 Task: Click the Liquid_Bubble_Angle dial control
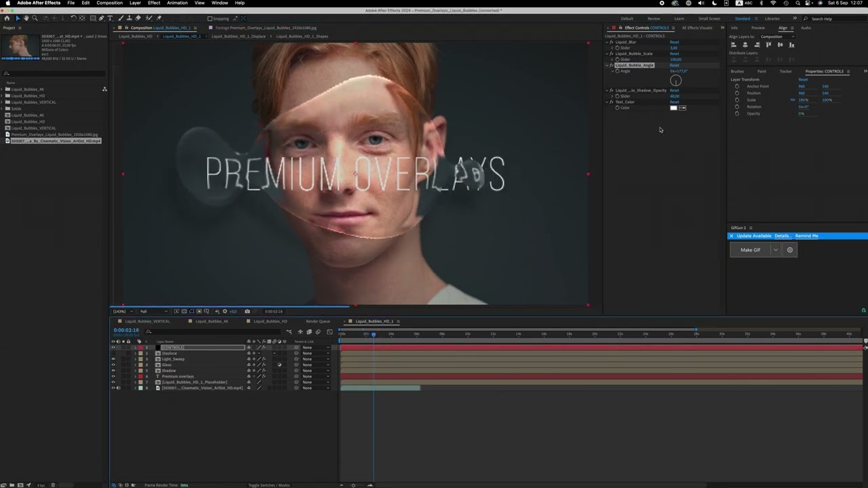point(676,81)
